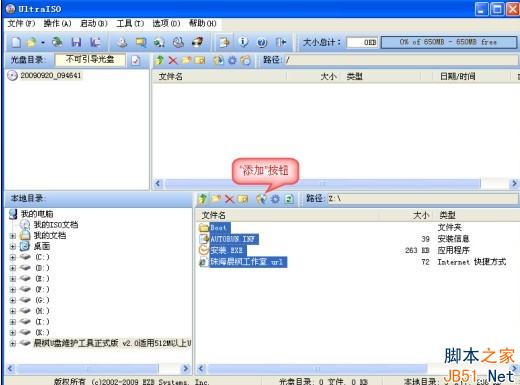Click the gear properties icon in the disc pane
520x385 pixels.
coord(232,60)
